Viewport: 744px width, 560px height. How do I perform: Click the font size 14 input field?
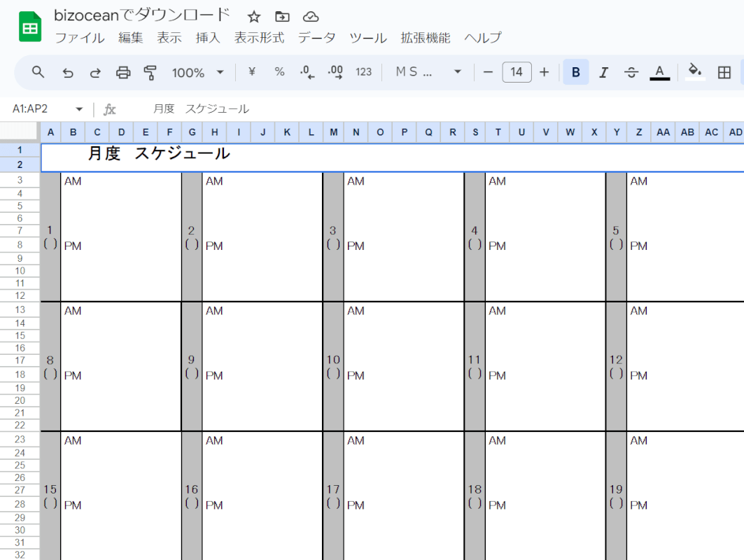517,72
